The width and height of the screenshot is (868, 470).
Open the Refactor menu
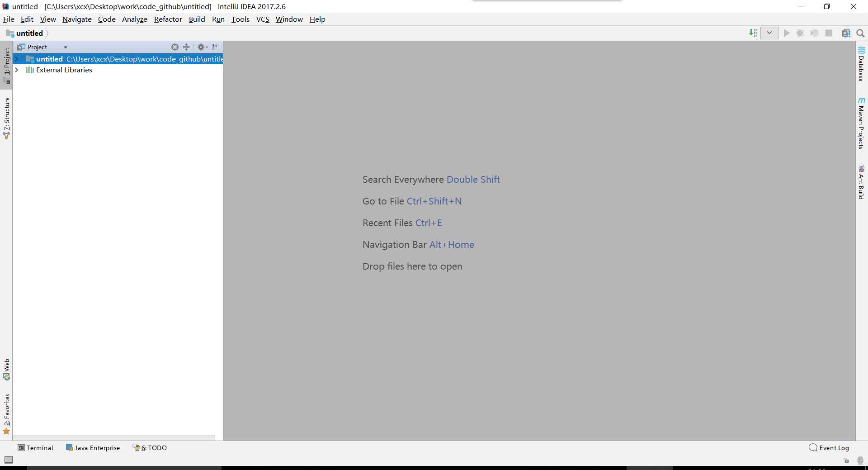pyautogui.click(x=168, y=19)
